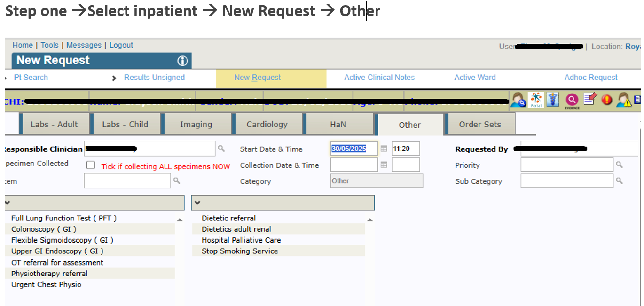Click the Collection Date input field
Viewport: 644px width, 306px height.
354,165
